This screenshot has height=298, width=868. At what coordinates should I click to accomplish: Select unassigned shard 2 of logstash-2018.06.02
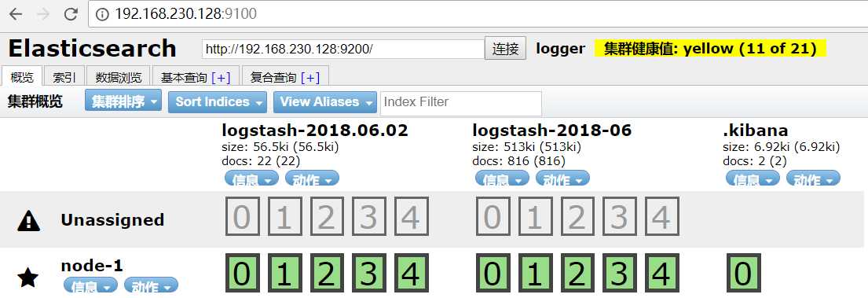click(327, 216)
